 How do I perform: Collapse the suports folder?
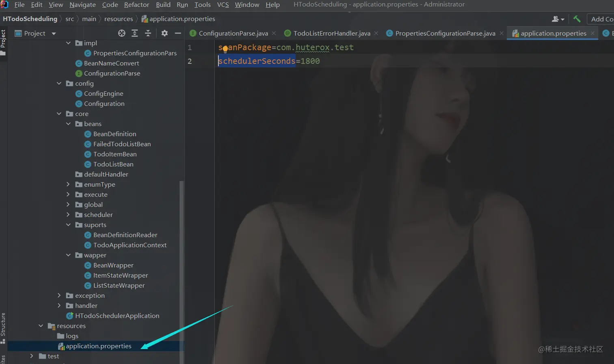click(68, 225)
